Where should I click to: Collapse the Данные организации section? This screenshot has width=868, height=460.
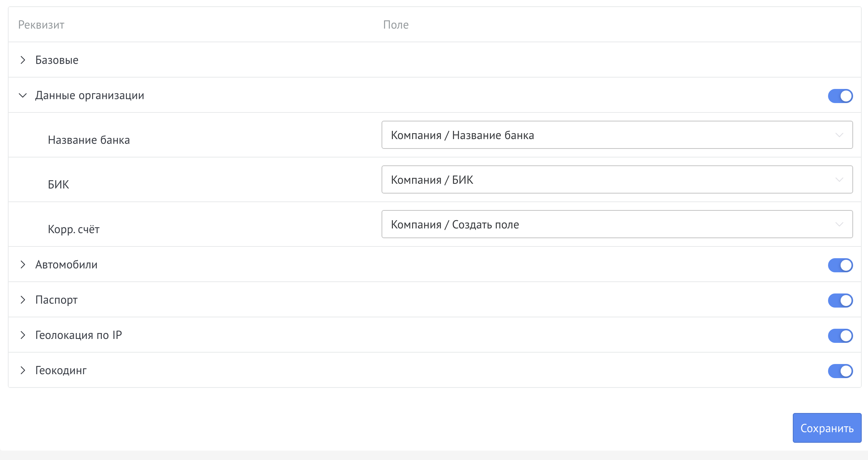(23, 95)
